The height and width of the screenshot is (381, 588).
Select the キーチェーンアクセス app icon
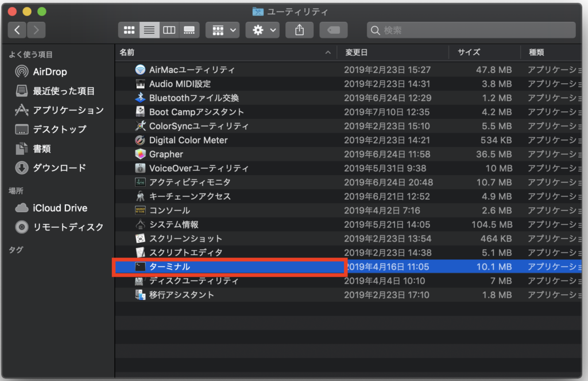[x=140, y=196]
